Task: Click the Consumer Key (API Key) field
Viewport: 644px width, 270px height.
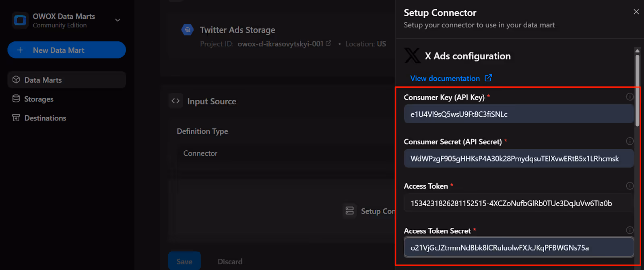Action: tap(519, 114)
